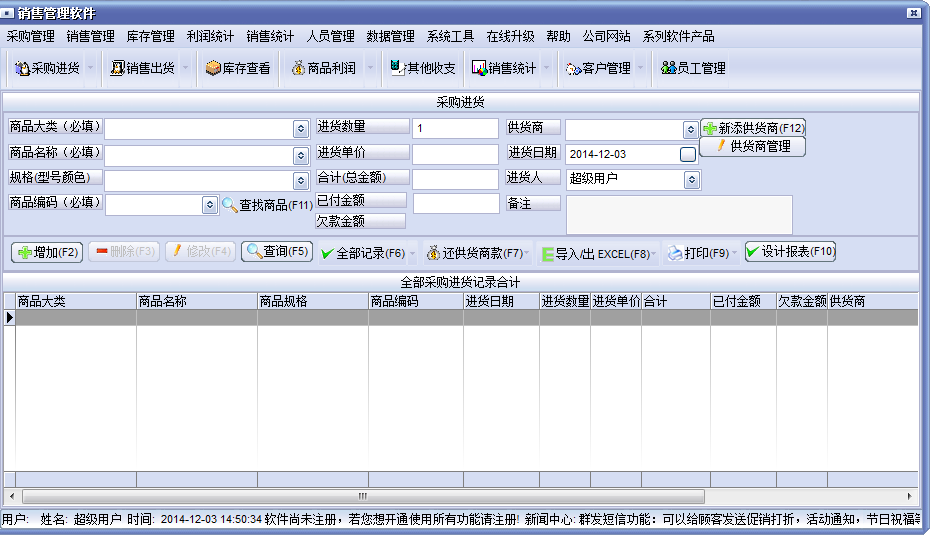This screenshot has width=930, height=535.
Task: Open the 系统工具 menu
Action: point(450,36)
